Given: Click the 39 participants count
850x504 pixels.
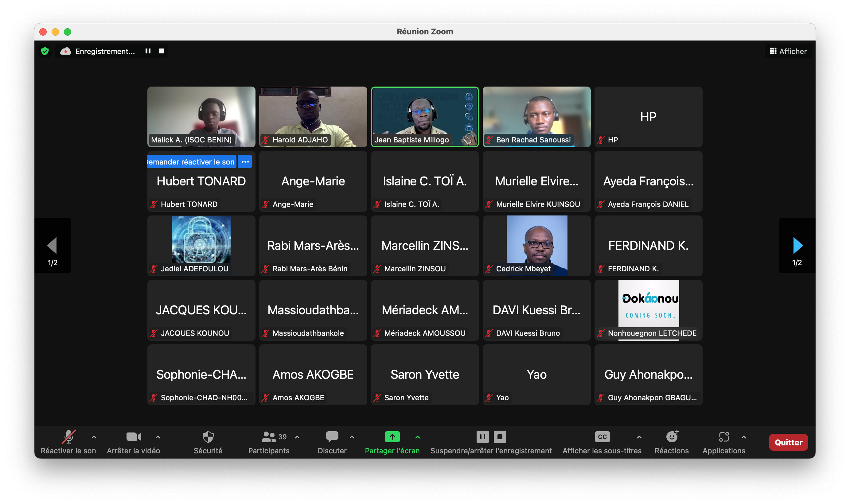Looking at the screenshot, I should click(x=282, y=437).
